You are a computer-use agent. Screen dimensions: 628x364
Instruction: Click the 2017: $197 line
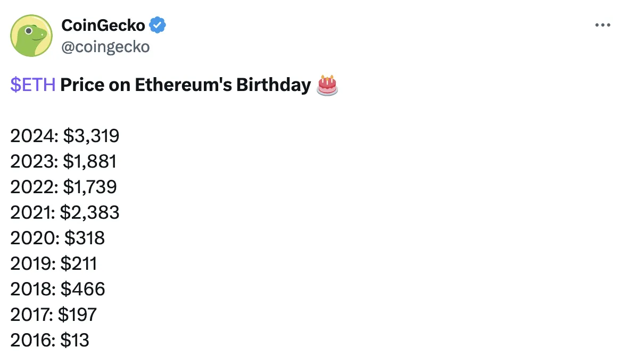point(53,315)
